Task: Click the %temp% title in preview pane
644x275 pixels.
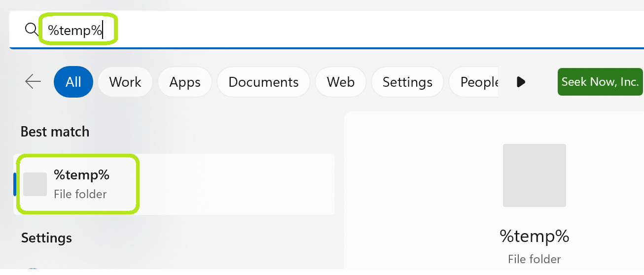Action: click(x=535, y=236)
